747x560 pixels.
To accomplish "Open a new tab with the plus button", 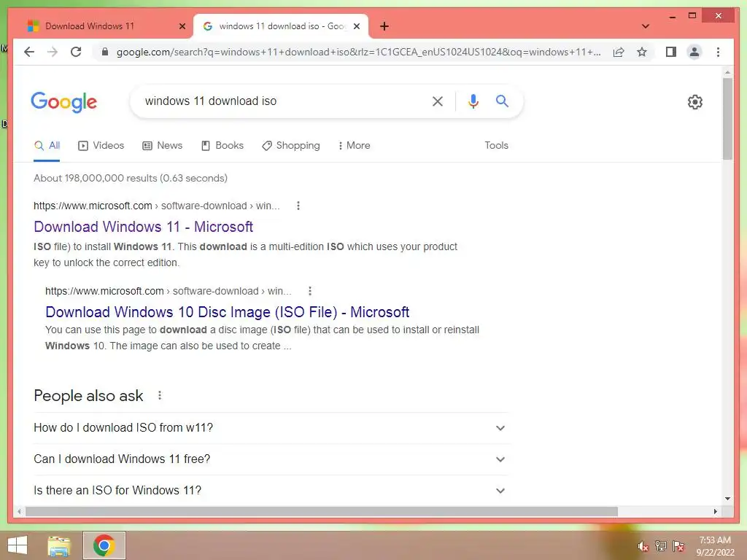I will 384,26.
